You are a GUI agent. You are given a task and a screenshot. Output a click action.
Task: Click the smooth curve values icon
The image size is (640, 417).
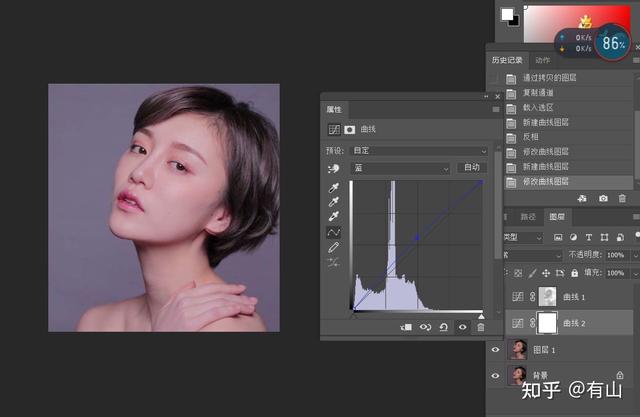(333, 262)
